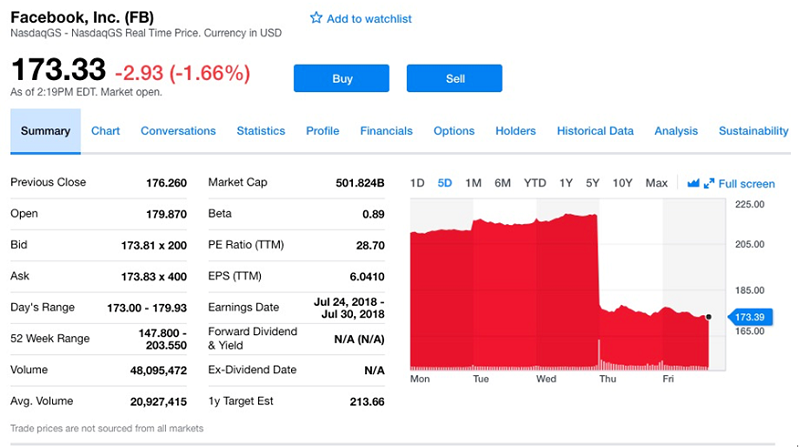
Task: Switch to the Options tab
Action: pyautogui.click(x=454, y=131)
